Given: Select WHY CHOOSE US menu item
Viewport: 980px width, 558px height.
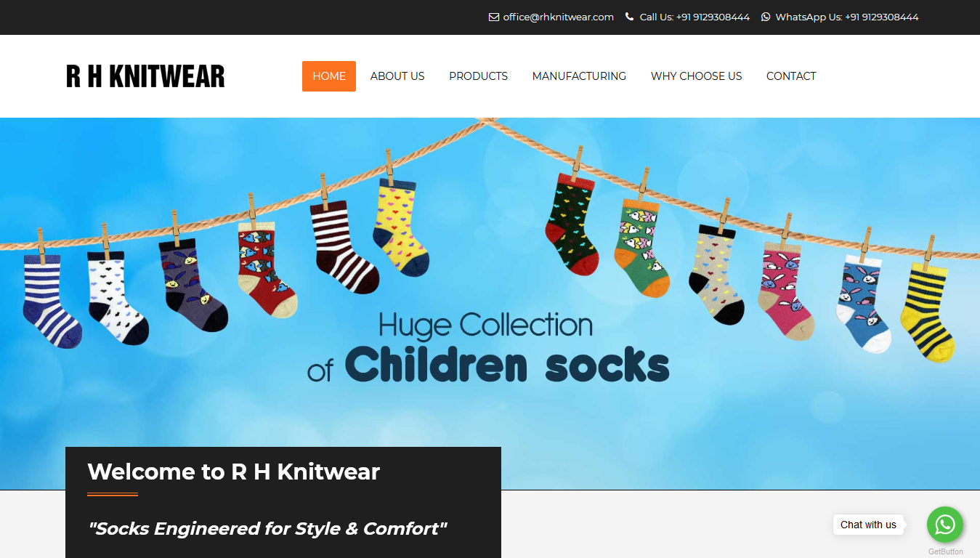Looking at the screenshot, I should pos(697,76).
